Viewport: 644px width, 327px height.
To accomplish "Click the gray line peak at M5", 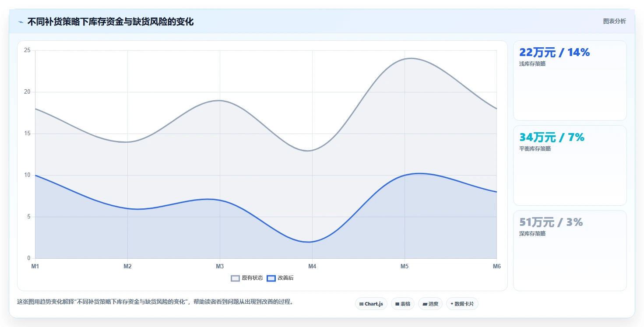I will coord(405,59).
